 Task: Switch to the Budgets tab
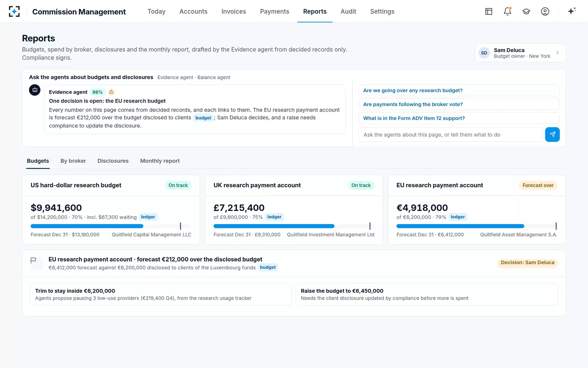(x=38, y=161)
